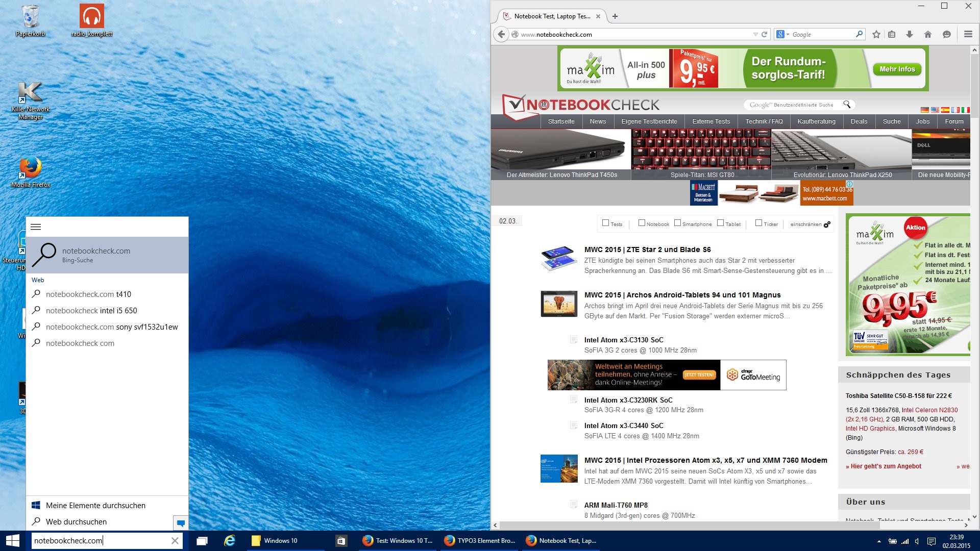Check the Tests filter checkbox
The image size is (980, 551).
tap(605, 223)
